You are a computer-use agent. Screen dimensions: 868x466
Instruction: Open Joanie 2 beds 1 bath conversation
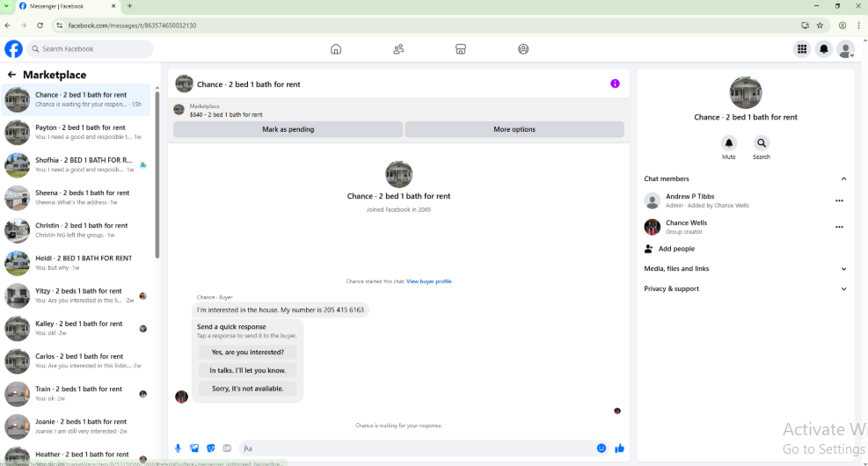77,426
